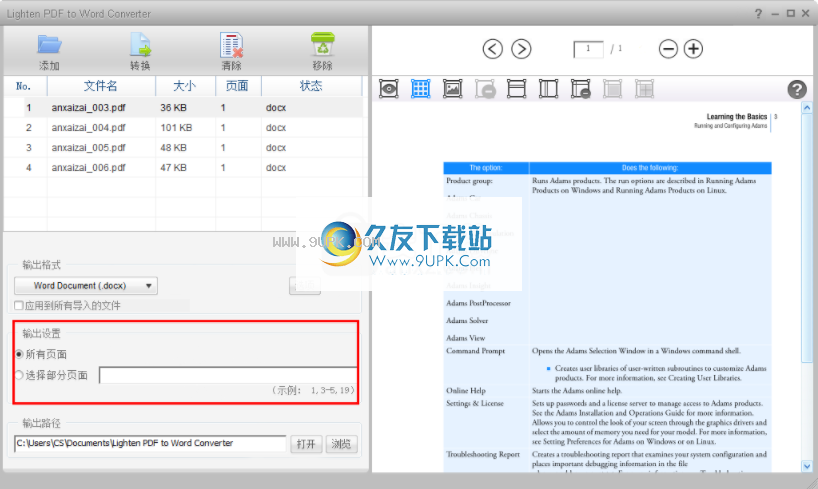Zoom out with the minus icon
Image resolution: width=818 pixels, height=489 pixels.
(x=668, y=49)
